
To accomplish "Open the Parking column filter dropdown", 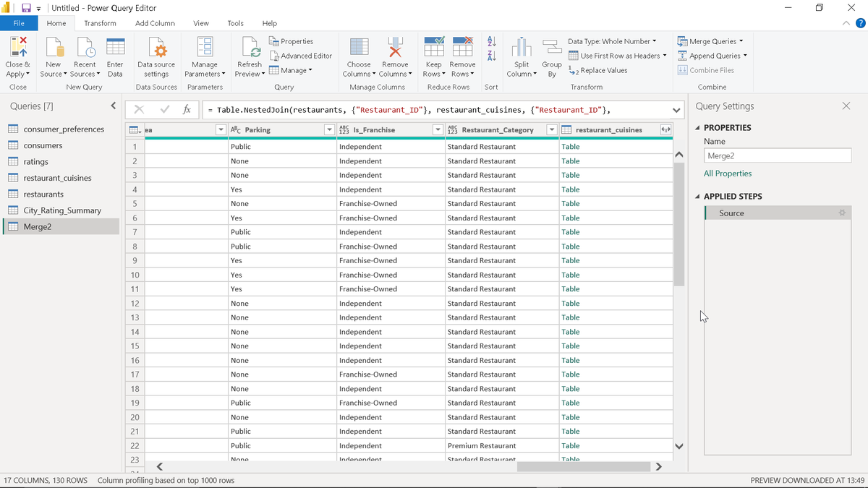I will pyautogui.click(x=329, y=130).
